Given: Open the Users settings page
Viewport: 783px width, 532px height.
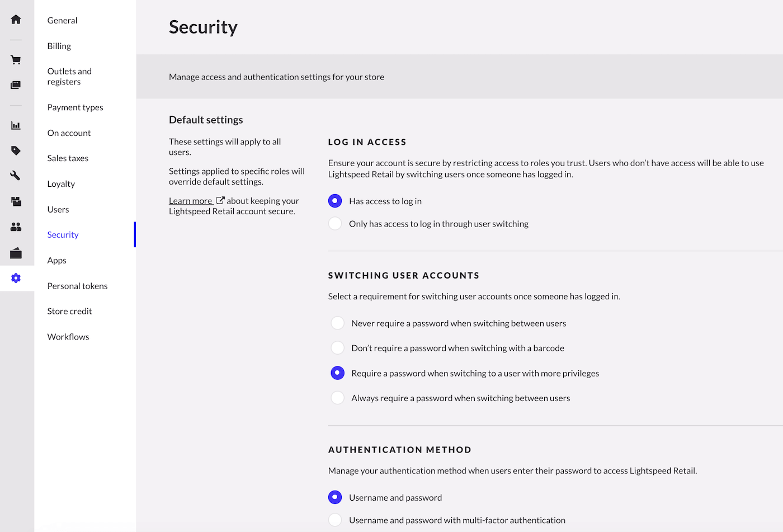Looking at the screenshot, I should 58,209.
